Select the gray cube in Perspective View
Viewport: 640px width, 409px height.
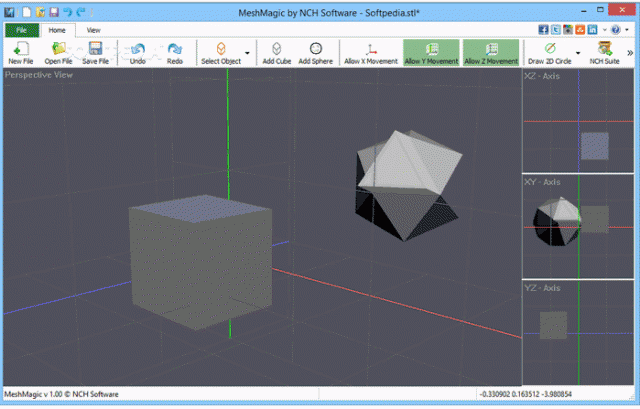tap(200, 265)
